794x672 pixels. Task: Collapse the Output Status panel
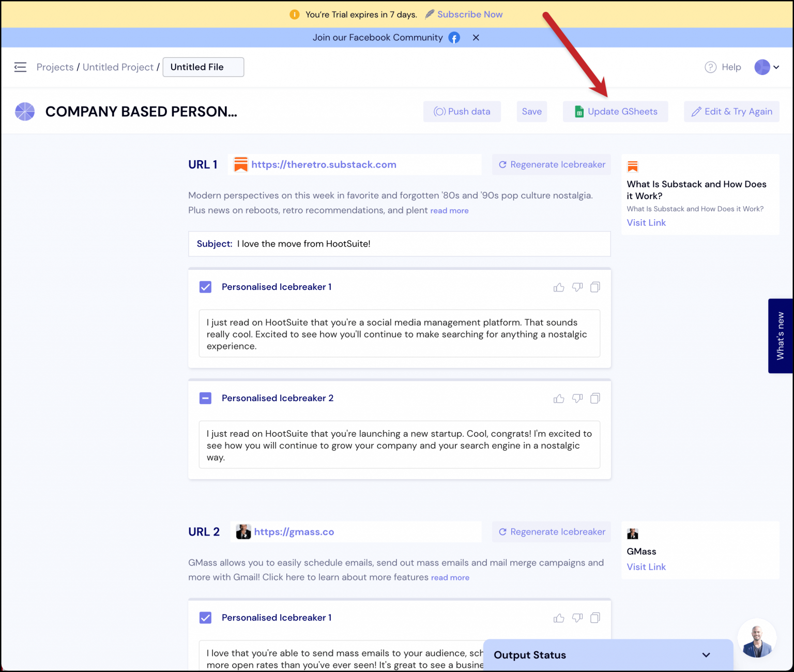coord(706,655)
